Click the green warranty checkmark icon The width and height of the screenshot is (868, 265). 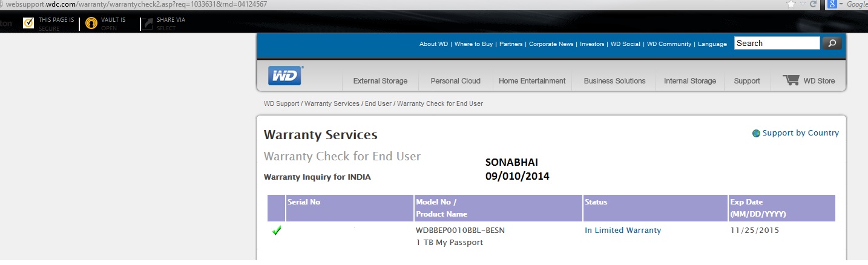pyautogui.click(x=277, y=231)
